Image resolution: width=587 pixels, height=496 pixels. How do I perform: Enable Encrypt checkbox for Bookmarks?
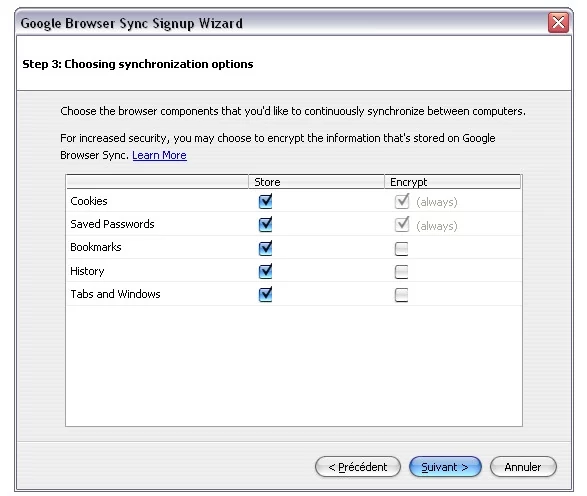401,249
